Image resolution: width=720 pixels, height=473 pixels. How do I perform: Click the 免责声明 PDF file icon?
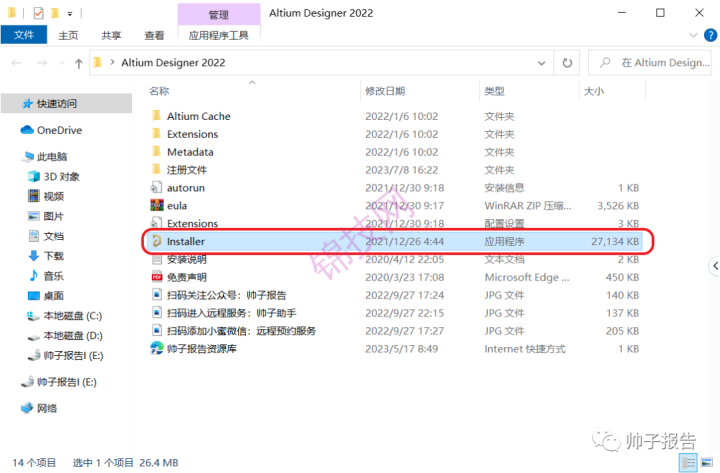point(157,277)
